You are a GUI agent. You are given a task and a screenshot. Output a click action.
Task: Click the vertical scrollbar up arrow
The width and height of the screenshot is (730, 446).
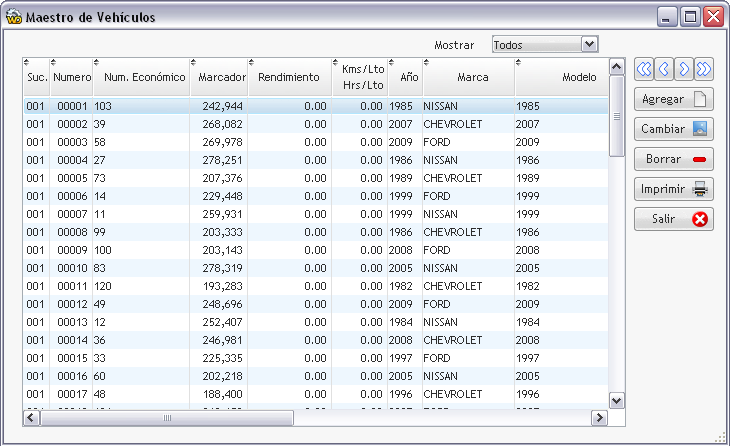click(617, 67)
